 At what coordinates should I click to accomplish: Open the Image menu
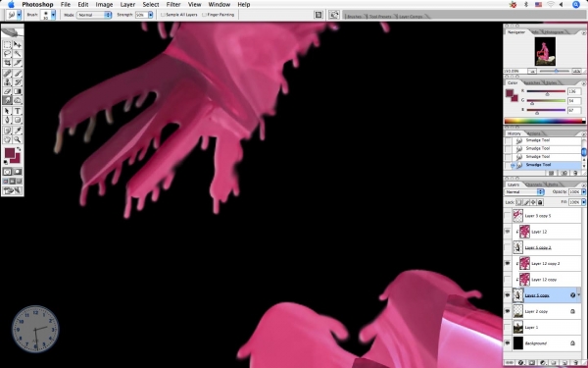104,5
